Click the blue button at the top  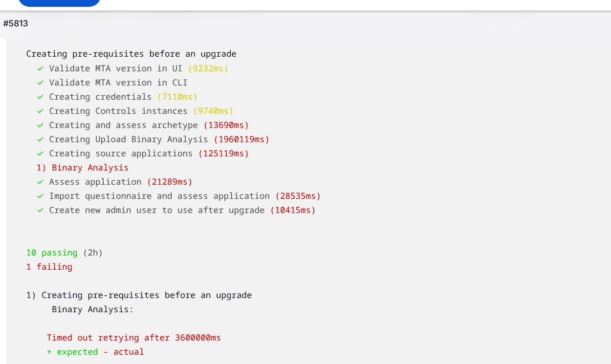pos(59,2)
